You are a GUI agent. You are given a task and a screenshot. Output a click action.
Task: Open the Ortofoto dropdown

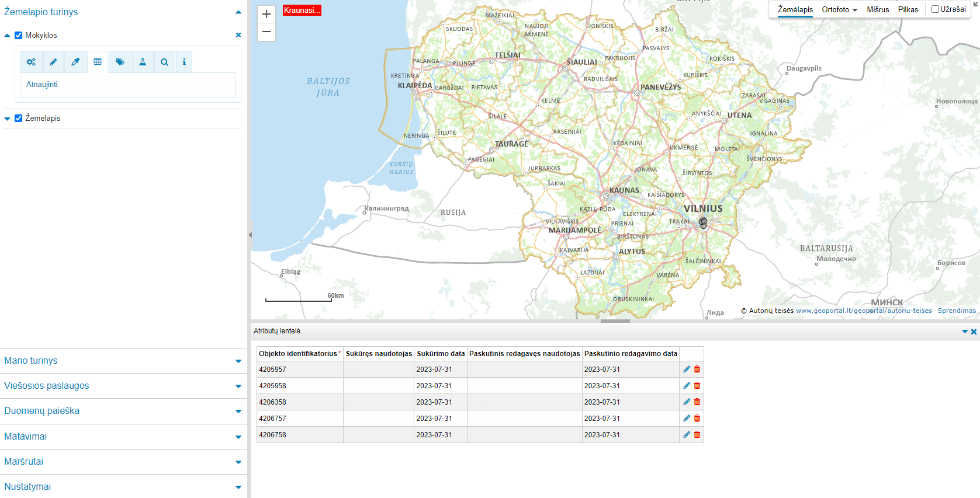pyautogui.click(x=839, y=10)
